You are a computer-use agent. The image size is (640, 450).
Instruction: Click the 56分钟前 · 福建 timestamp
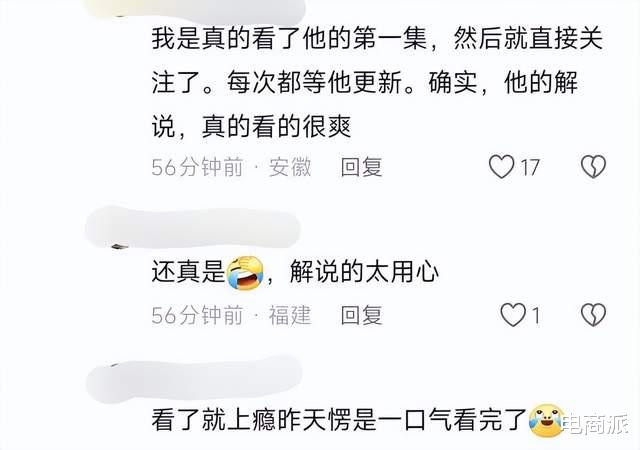point(231,315)
